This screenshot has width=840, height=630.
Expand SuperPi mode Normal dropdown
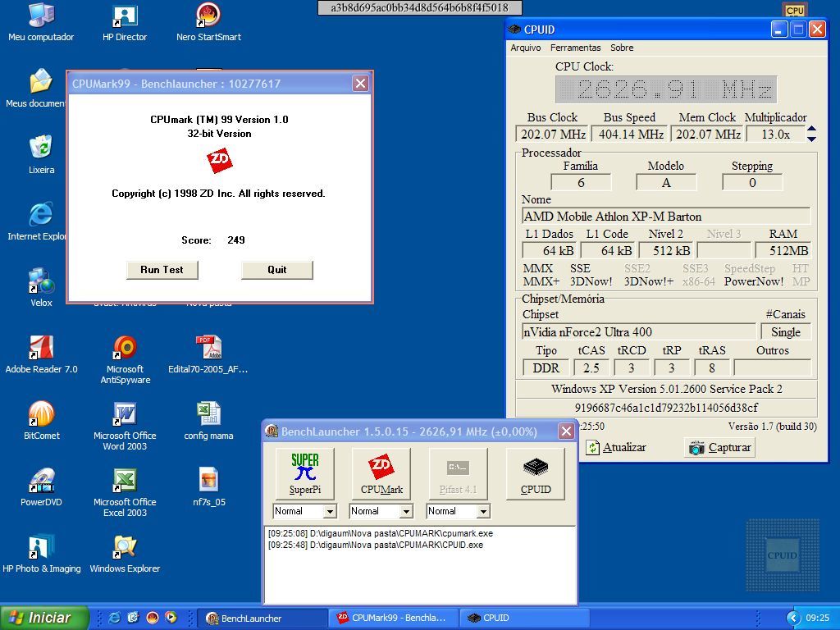tap(330, 512)
